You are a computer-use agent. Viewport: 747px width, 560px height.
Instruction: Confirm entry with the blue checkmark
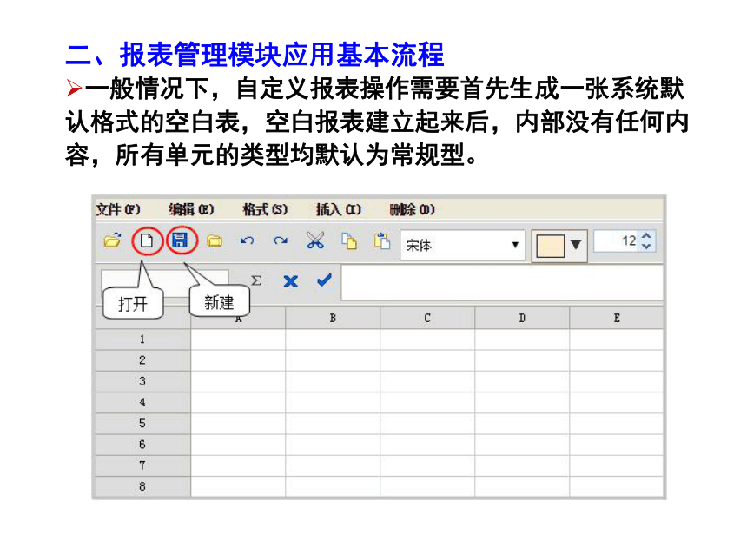coord(325,280)
